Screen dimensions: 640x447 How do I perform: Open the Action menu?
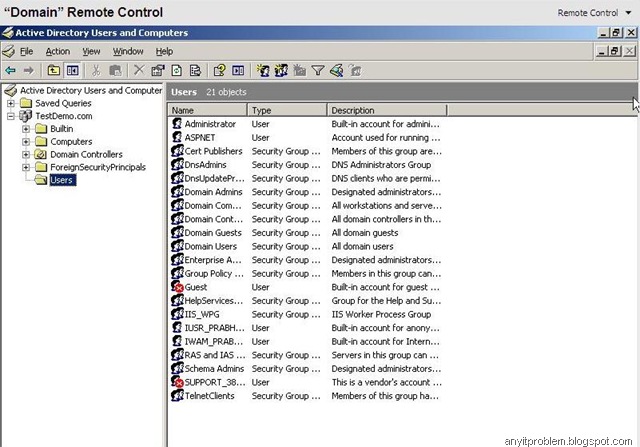pyautogui.click(x=58, y=51)
